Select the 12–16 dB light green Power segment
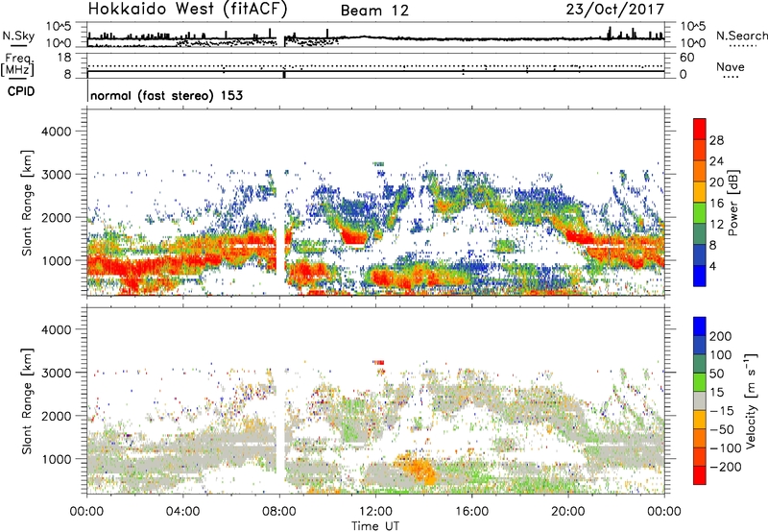The image size is (768, 532). pyautogui.click(x=700, y=213)
